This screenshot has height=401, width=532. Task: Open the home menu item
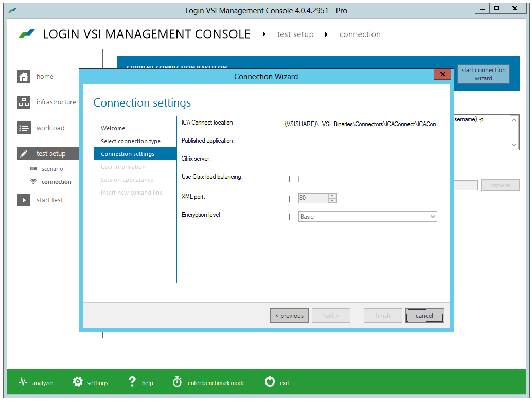point(45,76)
